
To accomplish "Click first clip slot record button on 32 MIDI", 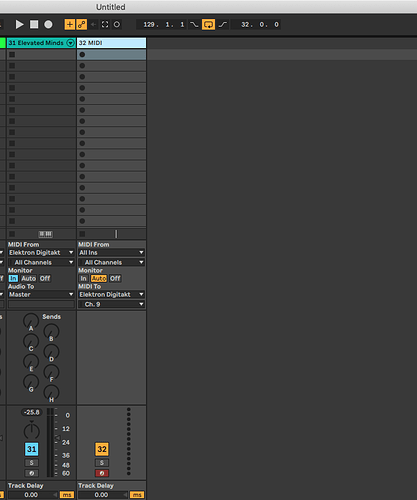I will pos(82,54).
